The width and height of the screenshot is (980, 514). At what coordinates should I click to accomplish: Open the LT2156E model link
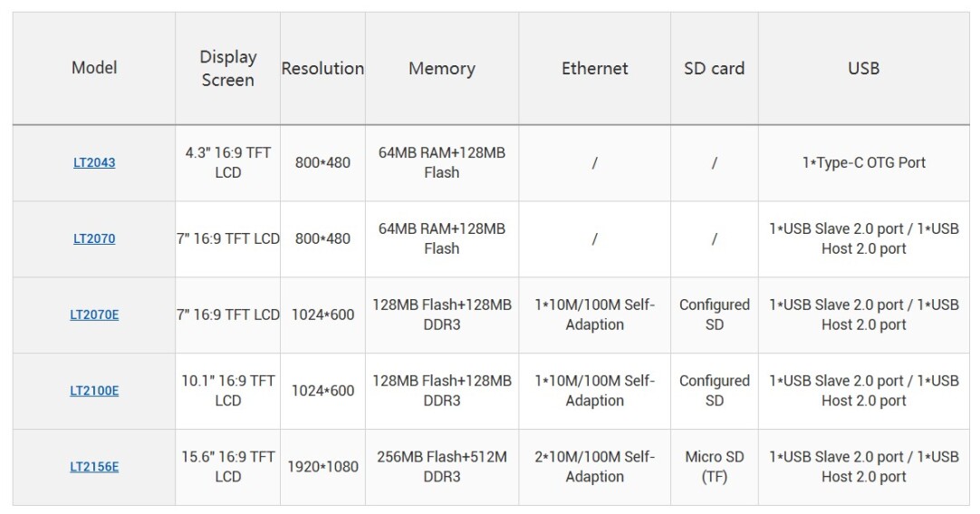[94, 468]
